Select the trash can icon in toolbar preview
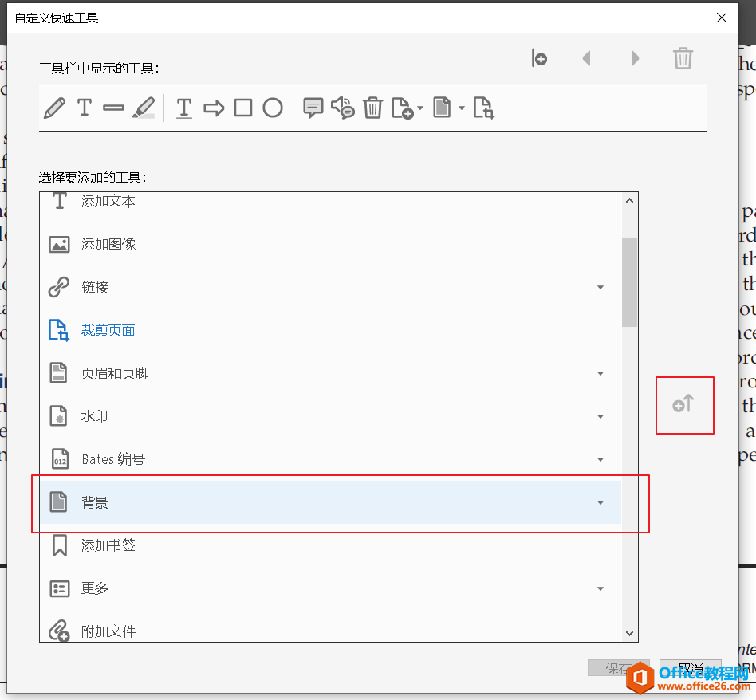This screenshot has width=756, height=700. [x=372, y=108]
